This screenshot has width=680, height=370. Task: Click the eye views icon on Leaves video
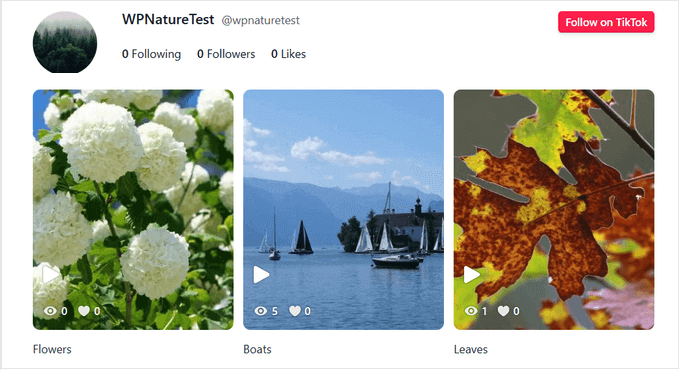471,311
